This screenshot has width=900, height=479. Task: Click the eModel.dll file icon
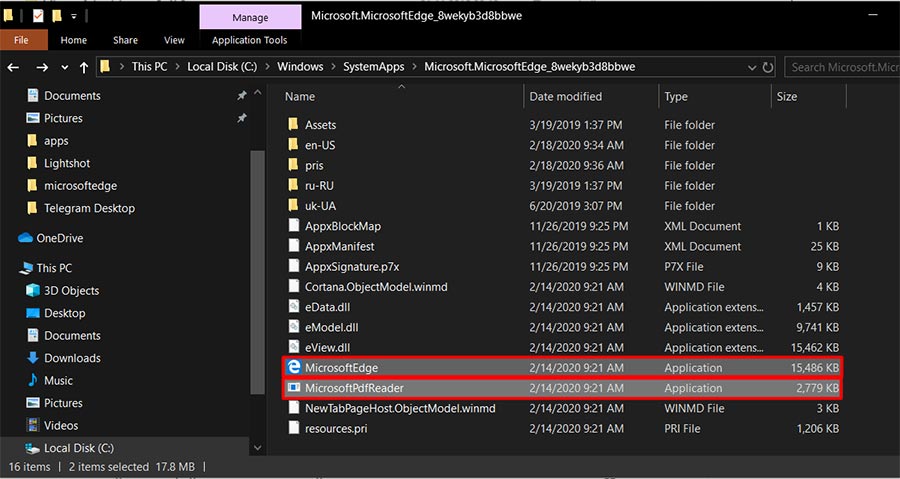[x=294, y=327]
